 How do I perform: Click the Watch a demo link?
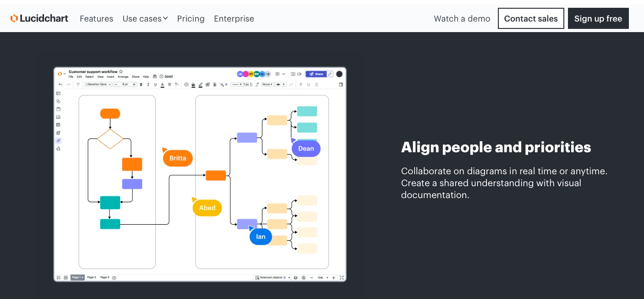[x=462, y=19]
